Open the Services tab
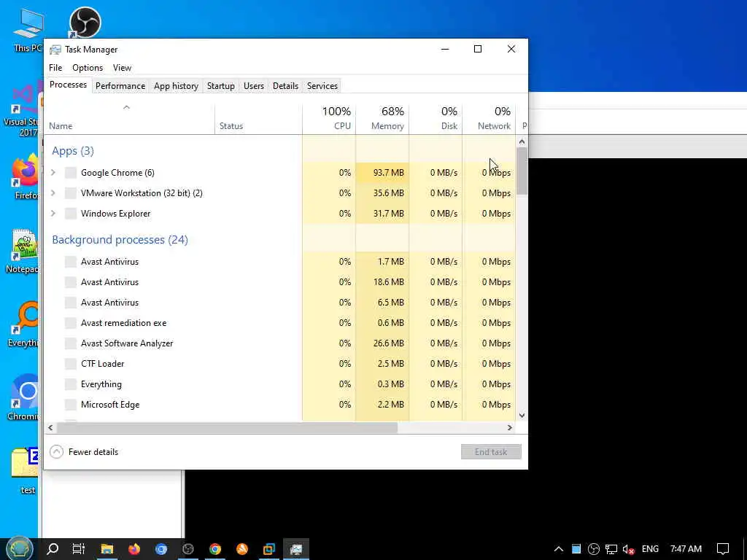 pyautogui.click(x=322, y=86)
